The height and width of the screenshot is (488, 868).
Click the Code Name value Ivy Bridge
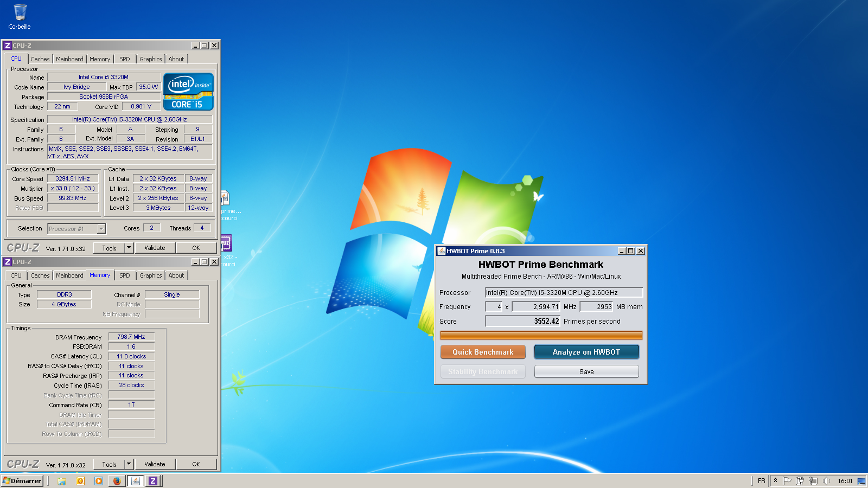click(76, 87)
